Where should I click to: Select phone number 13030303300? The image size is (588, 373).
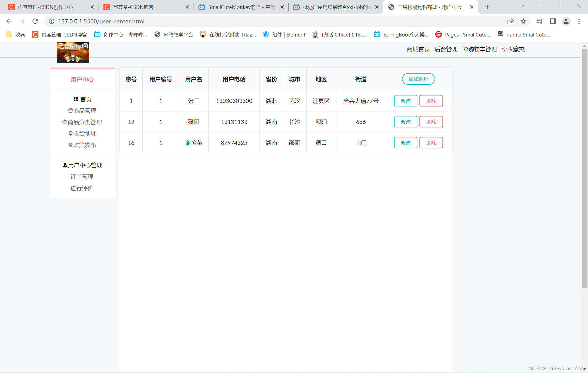coord(234,101)
